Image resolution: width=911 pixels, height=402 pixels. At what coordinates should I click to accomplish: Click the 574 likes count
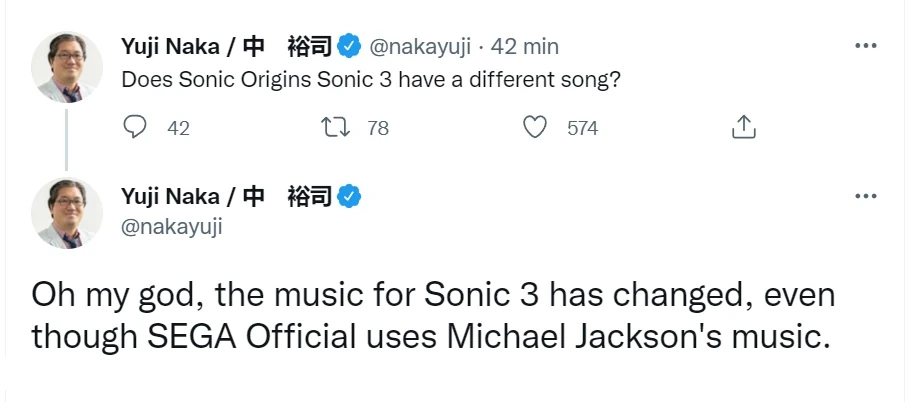click(582, 128)
